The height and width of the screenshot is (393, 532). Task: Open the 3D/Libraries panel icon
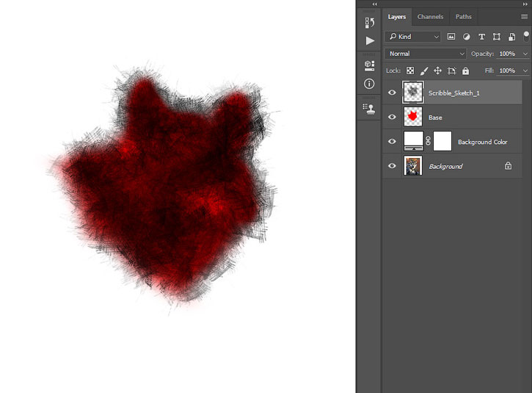(x=369, y=65)
